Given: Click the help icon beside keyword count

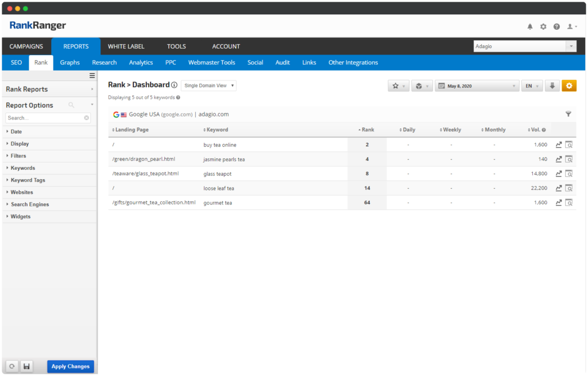Looking at the screenshot, I should point(178,98).
